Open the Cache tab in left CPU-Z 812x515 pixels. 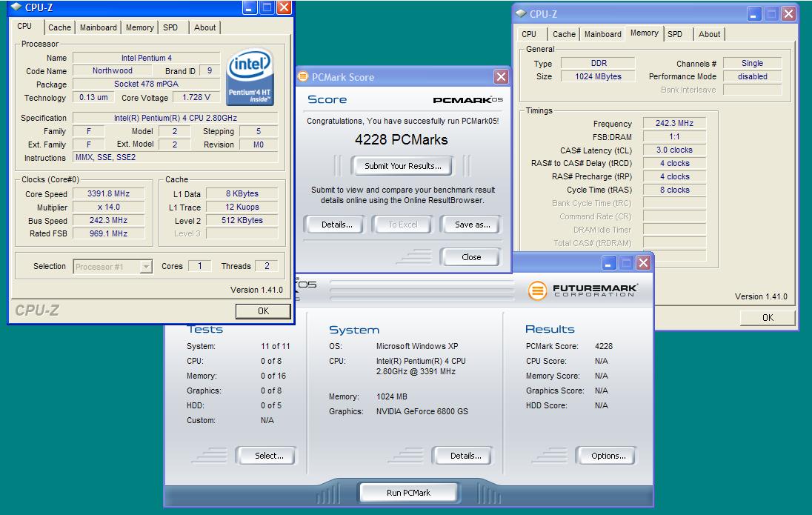59,27
